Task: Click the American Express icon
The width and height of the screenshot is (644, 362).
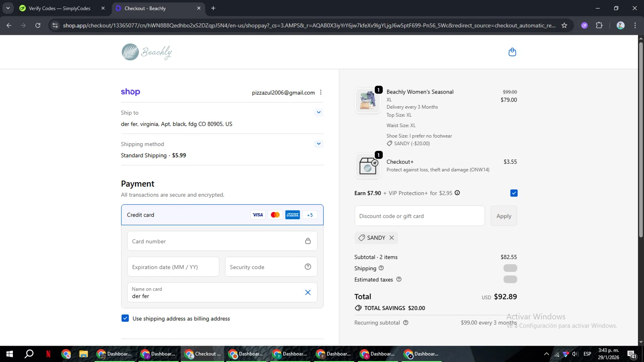Action: 292,215
